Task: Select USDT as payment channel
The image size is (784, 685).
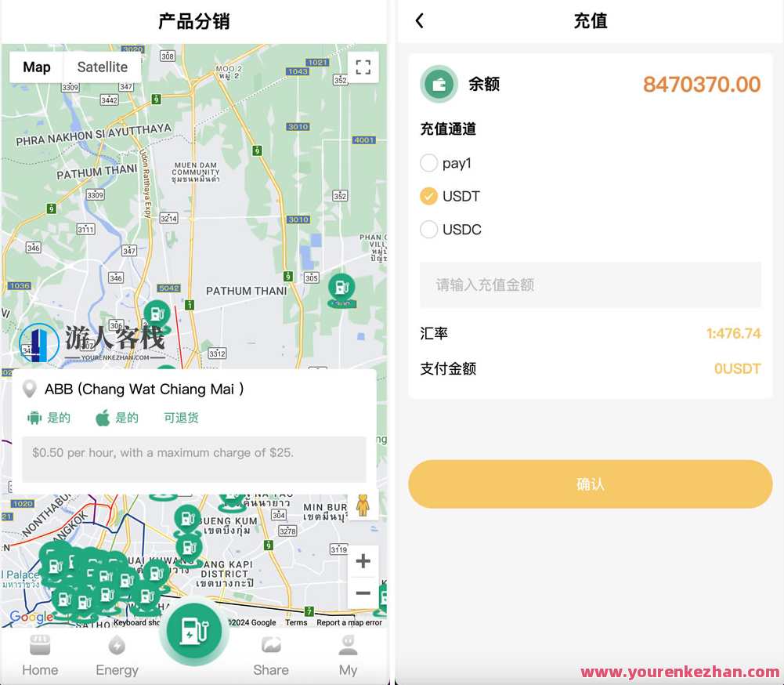Action: click(428, 196)
